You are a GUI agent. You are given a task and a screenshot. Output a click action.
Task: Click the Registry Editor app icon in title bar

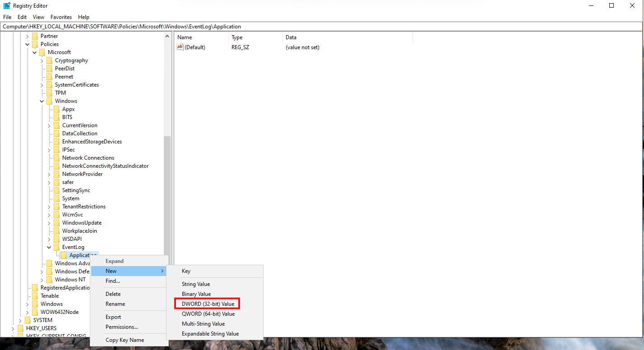pyautogui.click(x=7, y=6)
